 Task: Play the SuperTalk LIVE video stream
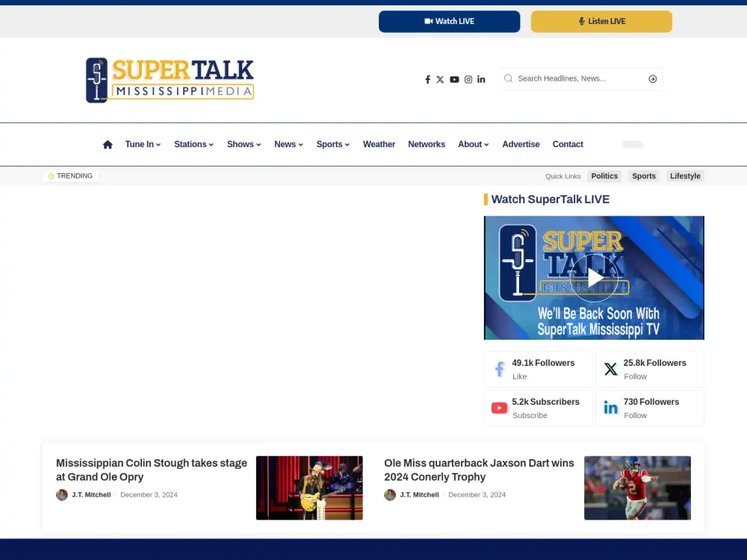coord(594,278)
